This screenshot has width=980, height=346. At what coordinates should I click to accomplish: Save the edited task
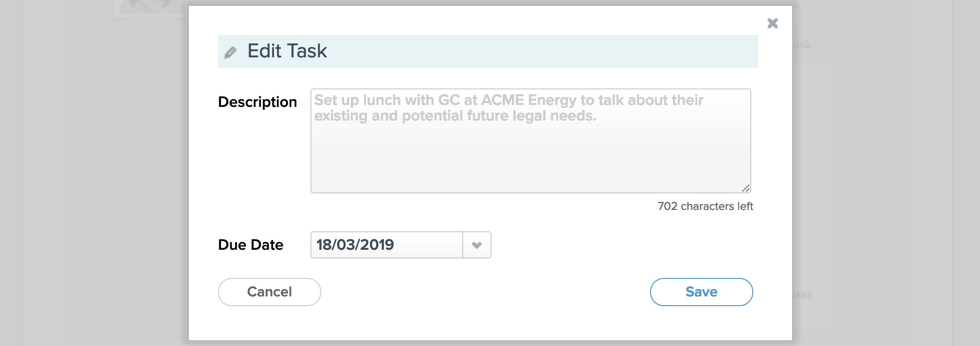point(701,292)
